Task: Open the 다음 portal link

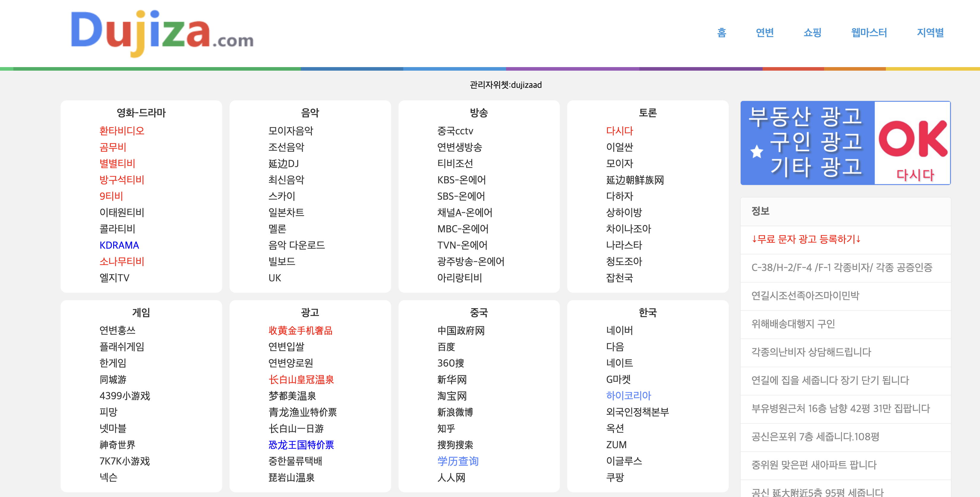Action: coord(615,347)
